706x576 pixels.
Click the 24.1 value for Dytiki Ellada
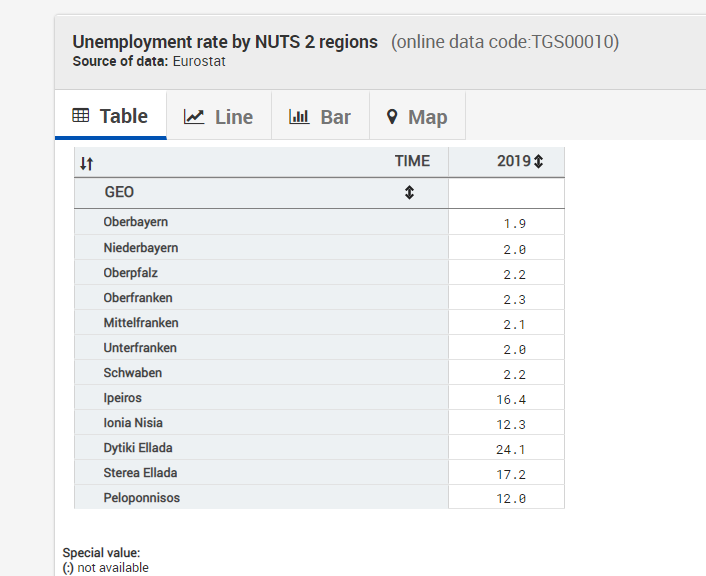tap(511, 450)
